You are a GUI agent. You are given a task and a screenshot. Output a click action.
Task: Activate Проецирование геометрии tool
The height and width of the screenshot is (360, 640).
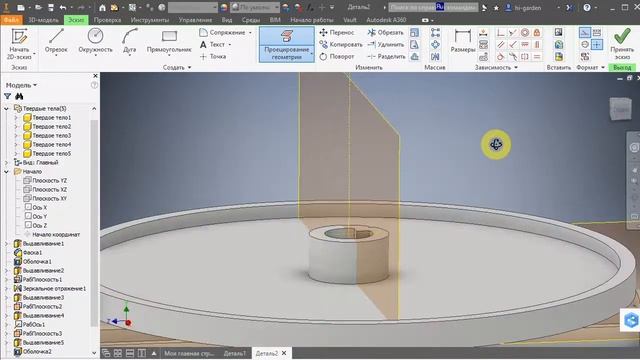pos(287,44)
